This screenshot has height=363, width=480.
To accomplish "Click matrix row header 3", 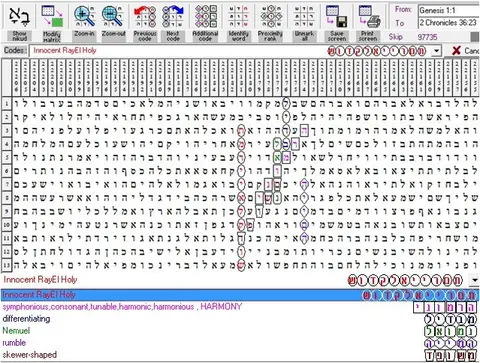I will tap(6, 131).
